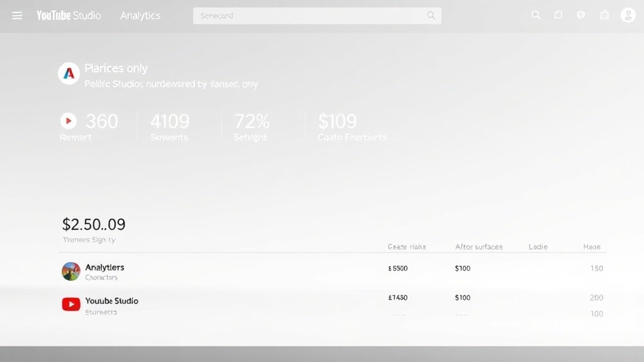Click the 'Plarices only' channel title

[116, 68]
